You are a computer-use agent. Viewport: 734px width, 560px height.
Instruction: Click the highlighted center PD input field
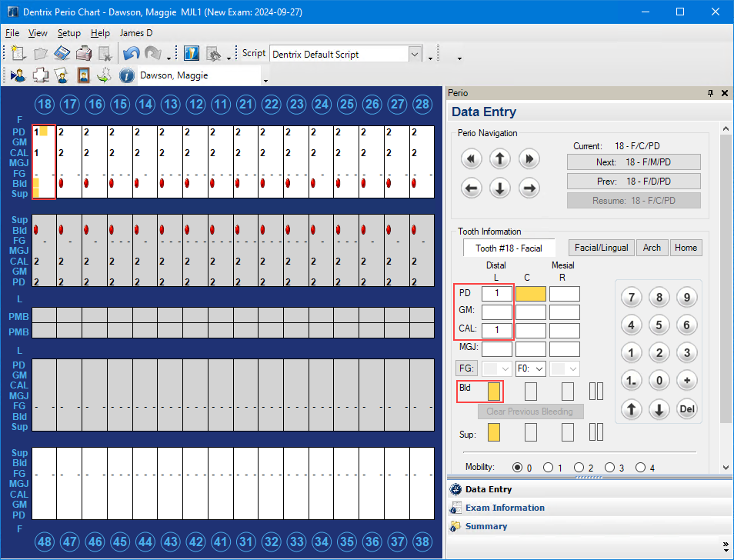[530, 293]
